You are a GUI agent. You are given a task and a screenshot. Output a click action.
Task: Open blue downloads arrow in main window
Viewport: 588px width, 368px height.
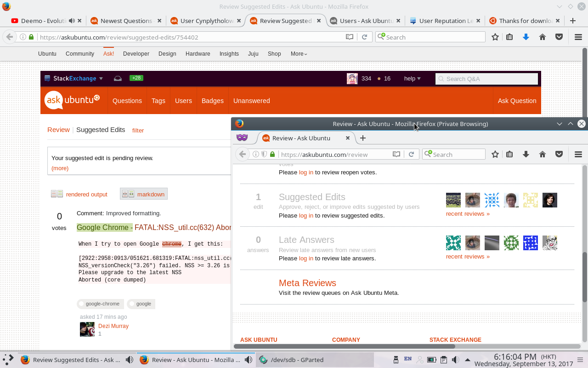pyautogui.click(x=526, y=37)
